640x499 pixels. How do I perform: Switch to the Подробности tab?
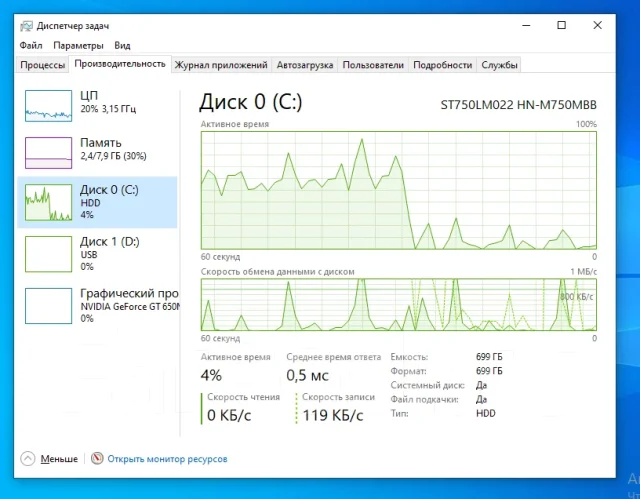pos(442,65)
